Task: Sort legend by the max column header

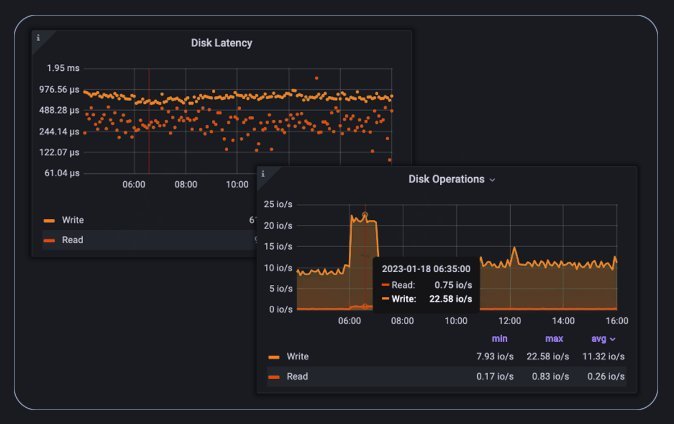Action: (x=555, y=339)
